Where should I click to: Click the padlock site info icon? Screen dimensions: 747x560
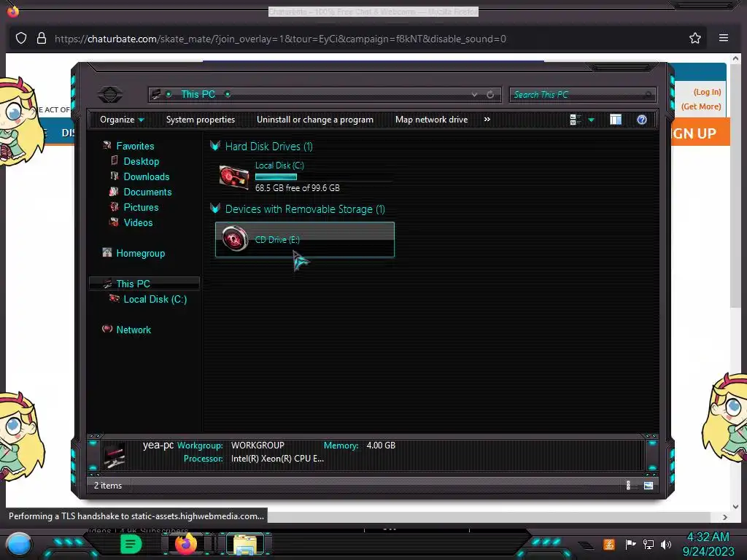click(x=42, y=38)
